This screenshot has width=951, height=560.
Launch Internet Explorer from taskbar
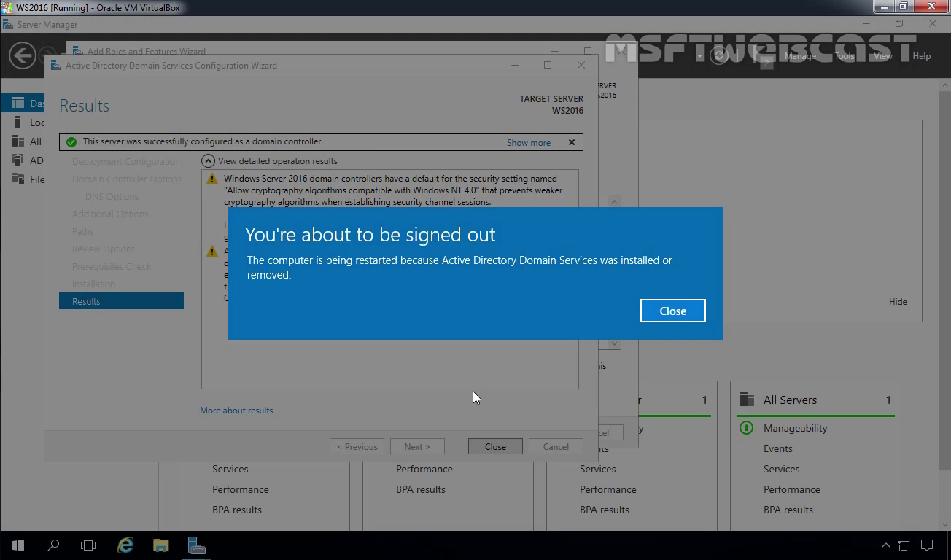(125, 545)
